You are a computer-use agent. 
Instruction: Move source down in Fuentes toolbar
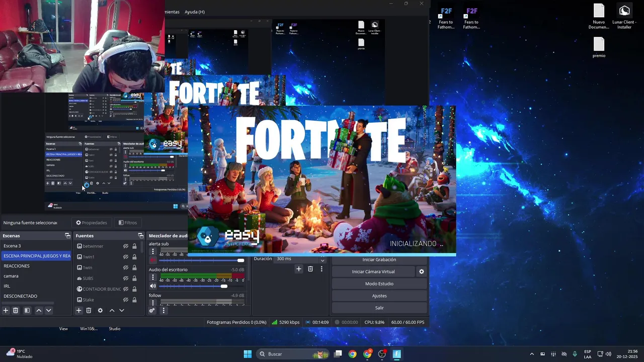pyautogui.click(x=121, y=311)
